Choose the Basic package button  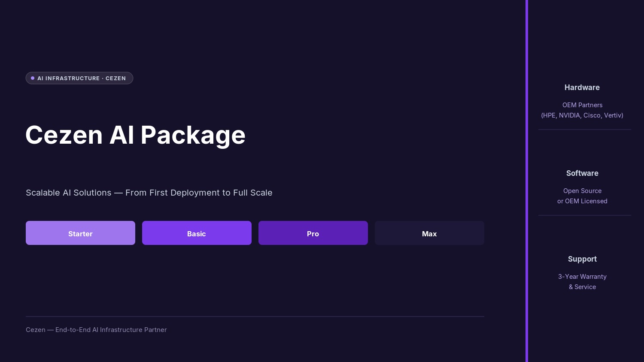coord(197,233)
